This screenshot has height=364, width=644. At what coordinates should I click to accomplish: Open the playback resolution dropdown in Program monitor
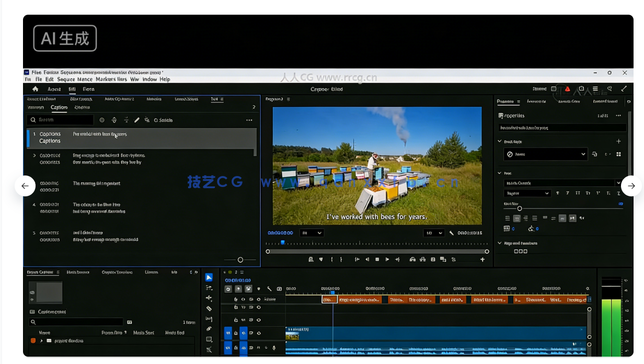tap(433, 233)
